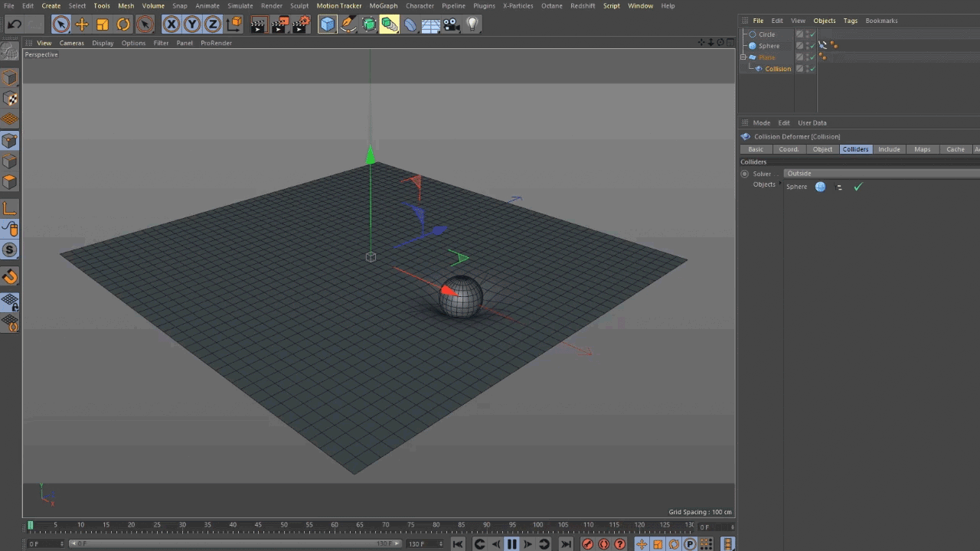The height and width of the screenshot is (551, 980).
Task: Click the Floor environment icon
Action: coord(431,25)
